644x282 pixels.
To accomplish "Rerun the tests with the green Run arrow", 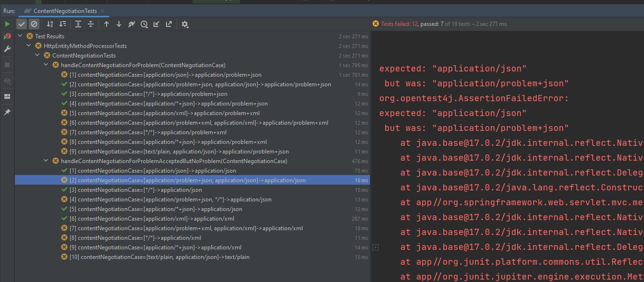I will [7, 24].
